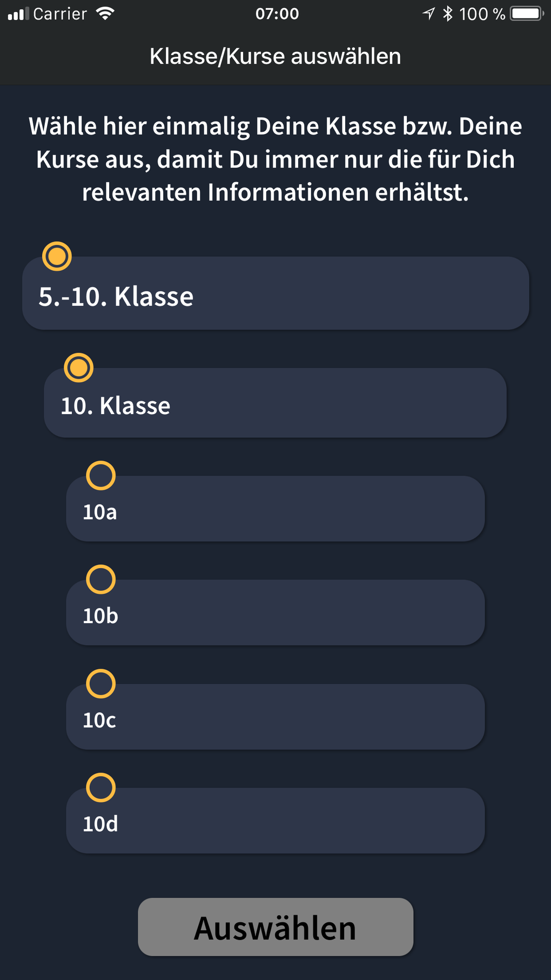Tap the location arrow status icon
Screen dimensions: 551x980
(x=429, y=14)
